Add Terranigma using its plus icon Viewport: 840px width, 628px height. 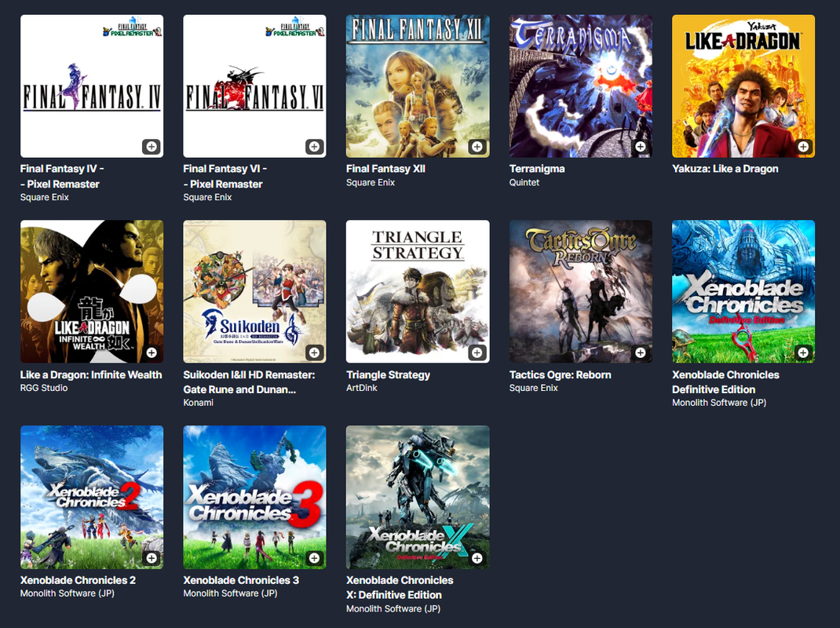(x=640, y=146)
